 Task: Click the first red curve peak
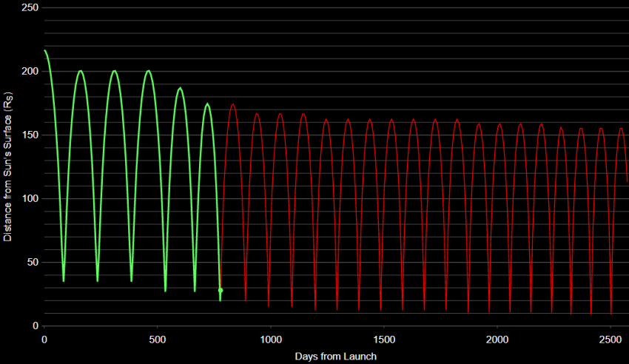click(232, 104)
